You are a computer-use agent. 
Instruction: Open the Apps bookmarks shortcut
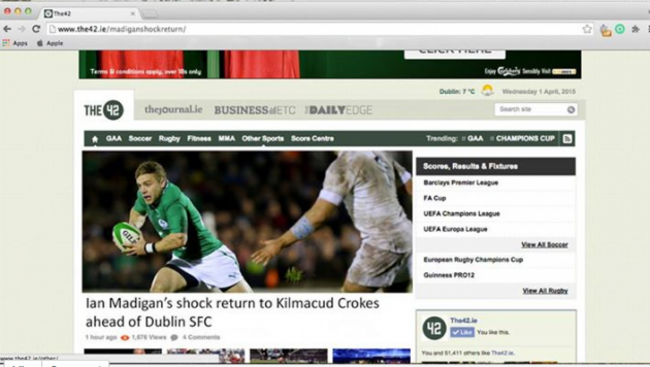pos(15,43)
